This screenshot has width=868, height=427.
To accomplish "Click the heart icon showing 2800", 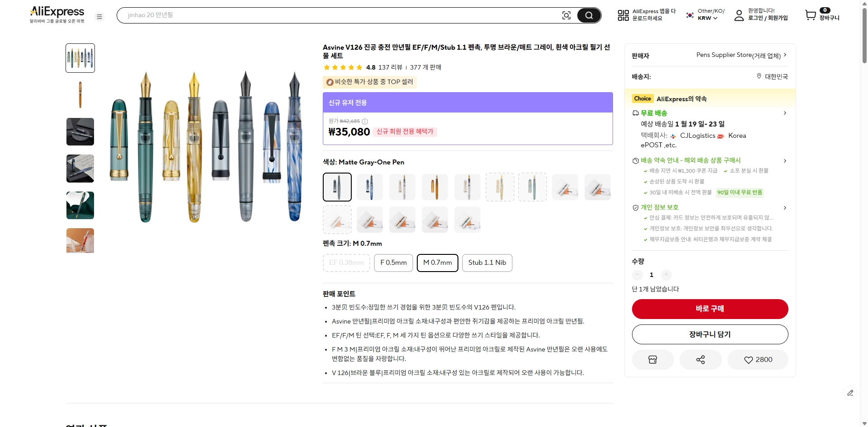I will tap(757, 359).
